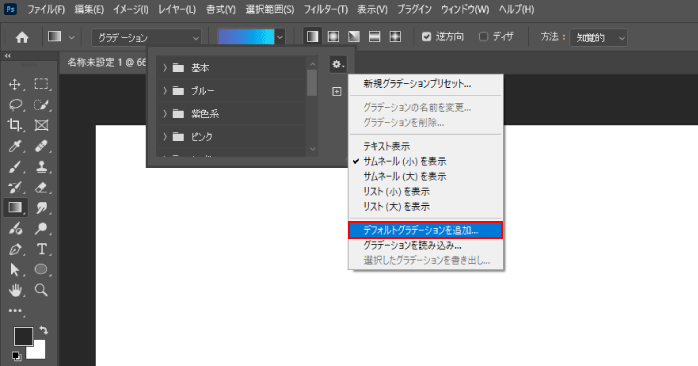Select the Spot Healing Brush tool
This screenshot has width=698, height=366.
pyautogui.click(x=41, y=146)
